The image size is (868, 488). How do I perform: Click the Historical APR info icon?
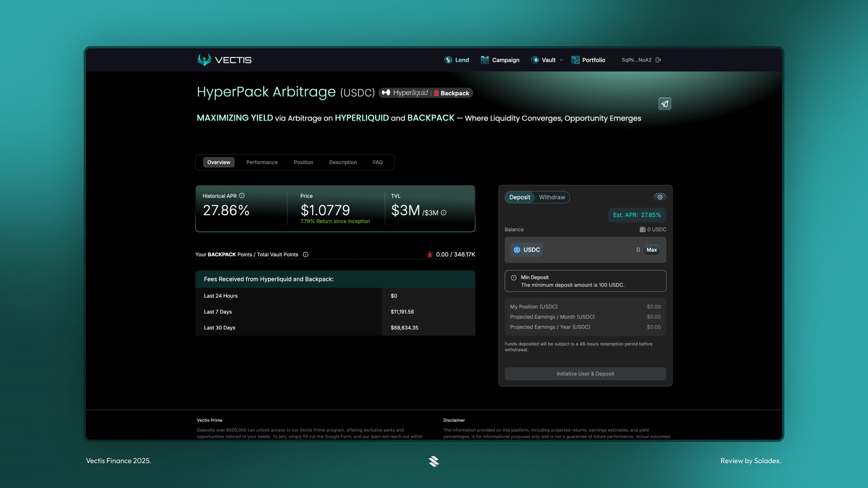click(x=242, y=196)
